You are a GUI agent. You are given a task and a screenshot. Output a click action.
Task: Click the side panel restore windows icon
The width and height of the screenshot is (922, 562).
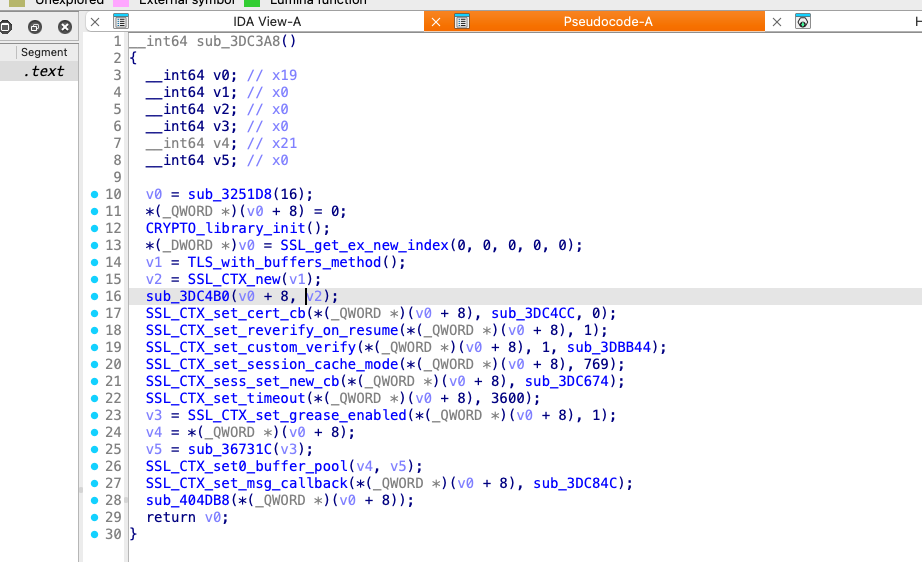35,26
